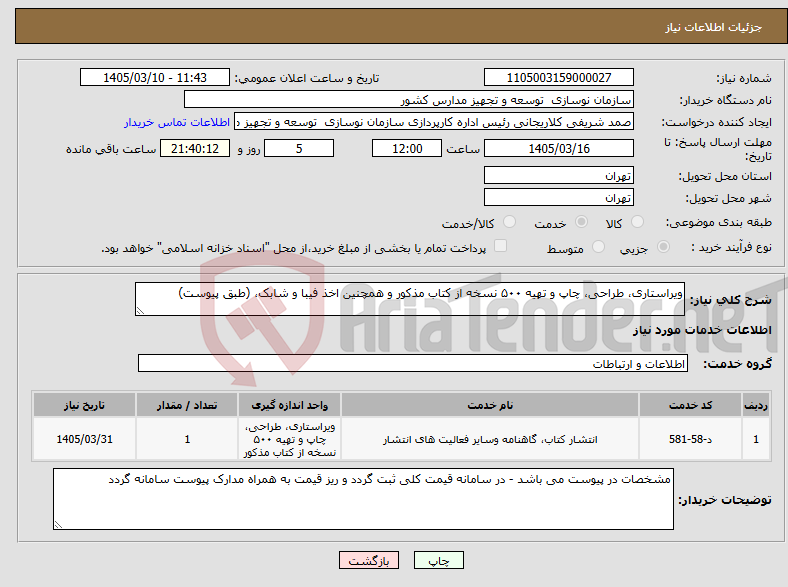Click the unit cell ویراستاری، طراحی، چاپ
Viewport: 788px width, 587px height.
coord(289,439)
